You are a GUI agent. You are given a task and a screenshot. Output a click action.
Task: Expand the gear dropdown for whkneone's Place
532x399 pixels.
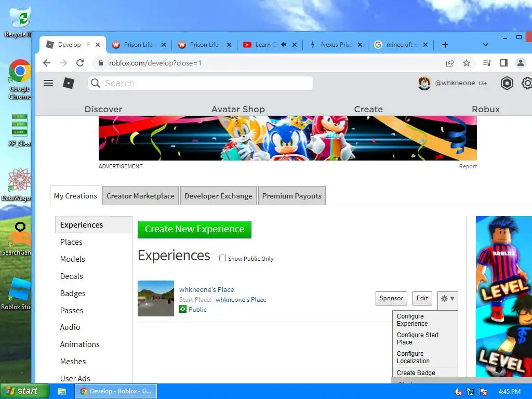point(447,299)
